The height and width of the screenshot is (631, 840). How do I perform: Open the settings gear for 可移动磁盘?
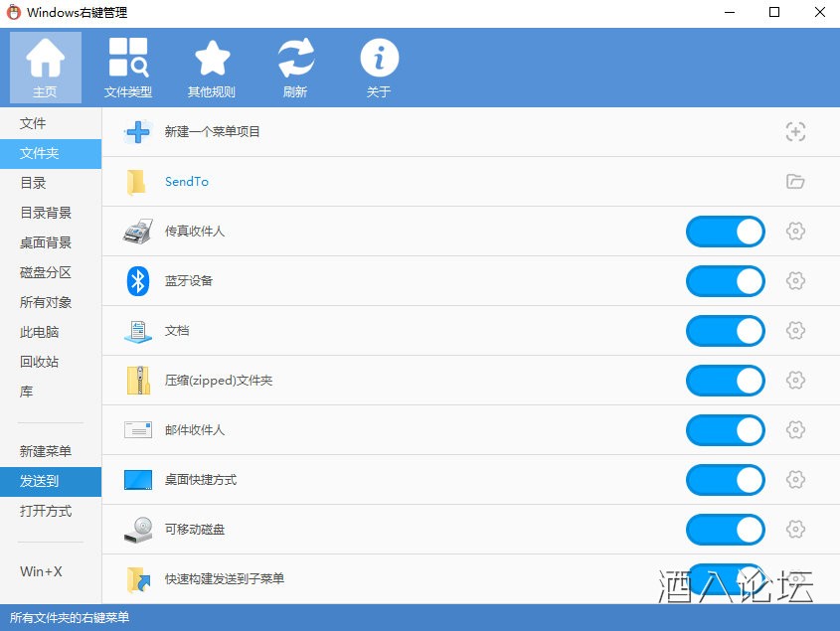tap(794, 530)
